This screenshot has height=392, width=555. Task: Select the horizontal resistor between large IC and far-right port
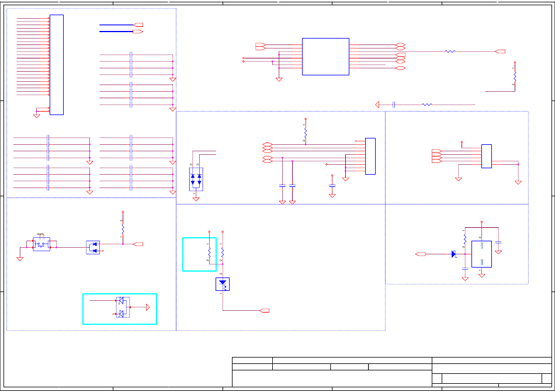pos(450,51)
